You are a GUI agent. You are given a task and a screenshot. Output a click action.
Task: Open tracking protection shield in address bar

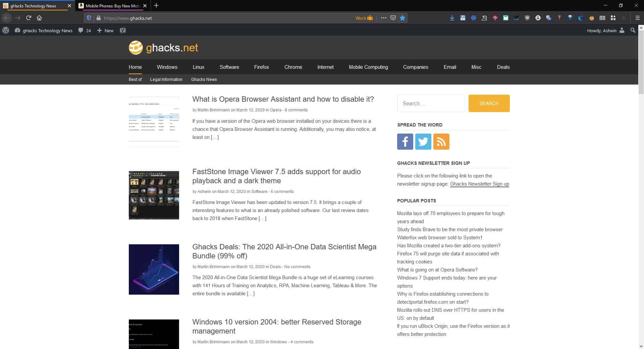pos(89,18)
